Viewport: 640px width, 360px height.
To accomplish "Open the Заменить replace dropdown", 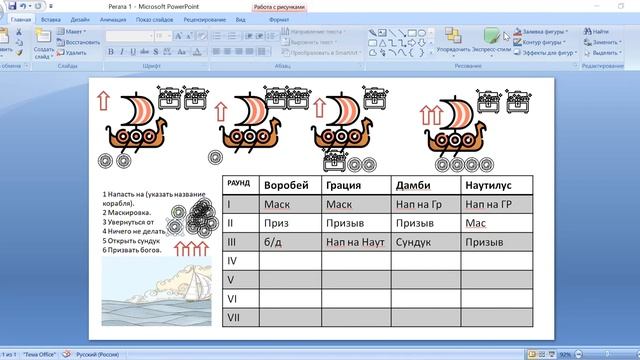I will pyautogui.click(x=602, y=42).
